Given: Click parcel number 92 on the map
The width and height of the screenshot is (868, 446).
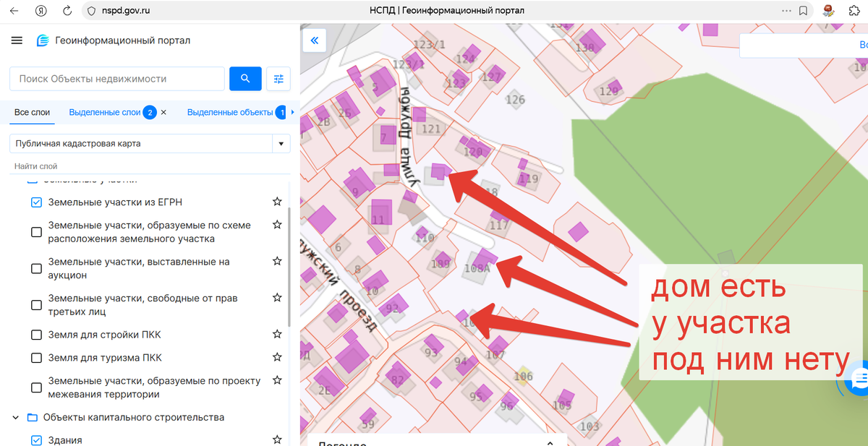Looking at the screenshot, I should 393,309.
